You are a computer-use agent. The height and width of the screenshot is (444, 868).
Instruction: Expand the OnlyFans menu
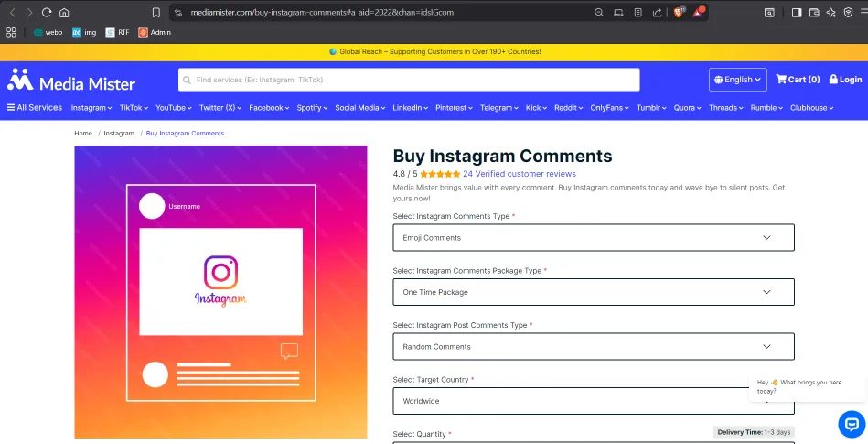tap(609, 107)
